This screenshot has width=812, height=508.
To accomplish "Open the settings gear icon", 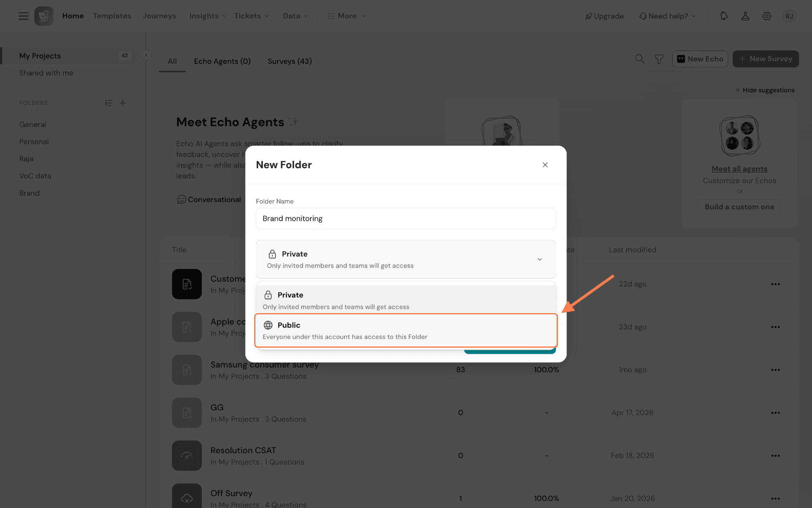I will pyautogui.click(x=767, y=16).
